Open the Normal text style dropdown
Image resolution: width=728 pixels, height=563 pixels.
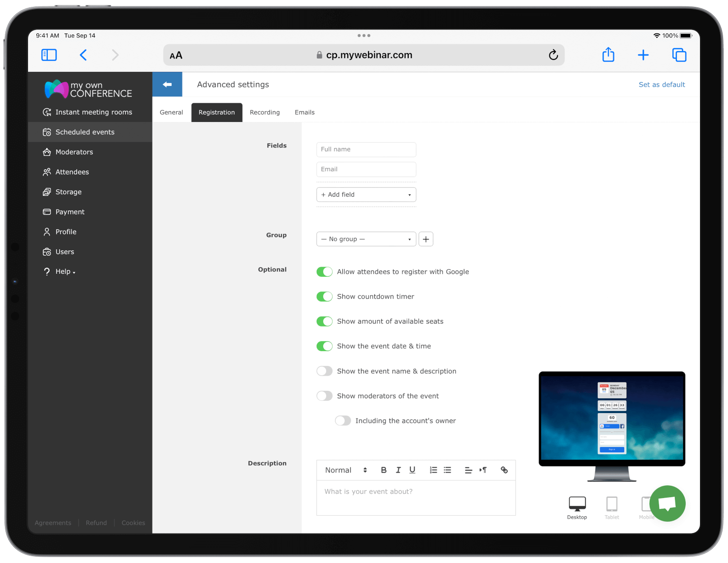pos(344,470)
